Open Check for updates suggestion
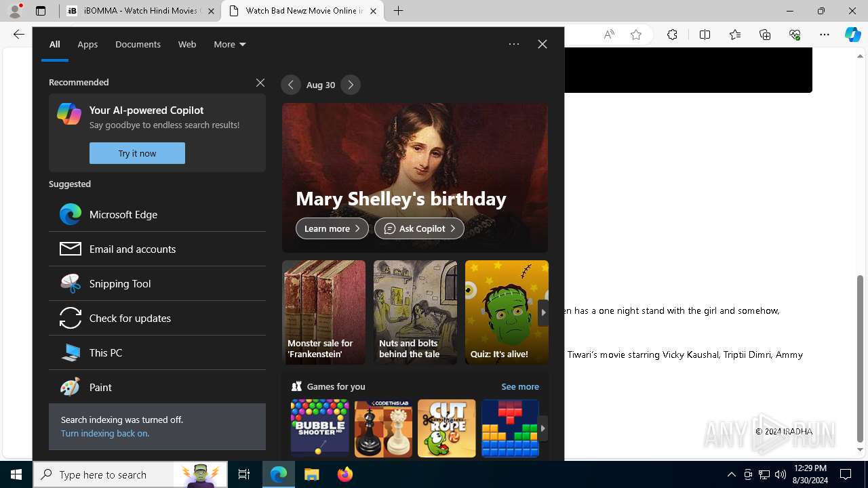868x488 pixels. pos(157,318)
